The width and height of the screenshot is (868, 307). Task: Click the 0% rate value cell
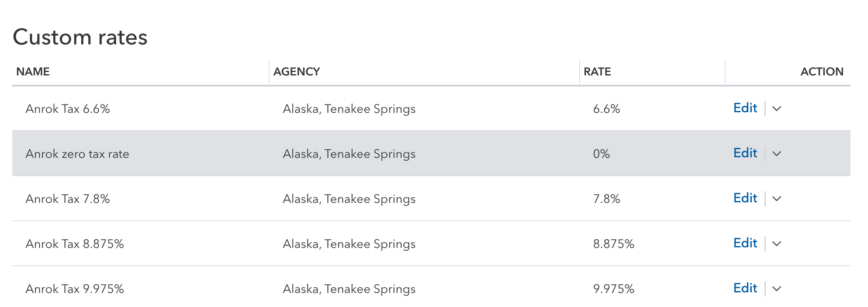pyautogui.click(x=601, y=154)
